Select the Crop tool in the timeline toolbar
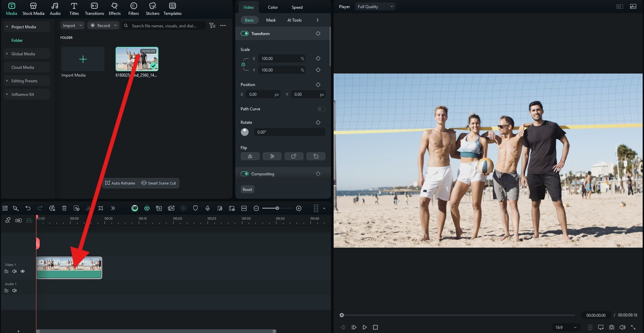Screen dimensions: 644x333 (x=101, y=208)
